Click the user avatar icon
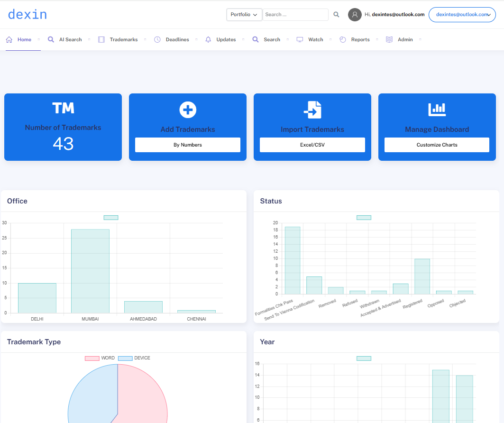Viewport: 504px width, 423px height. 355,15
